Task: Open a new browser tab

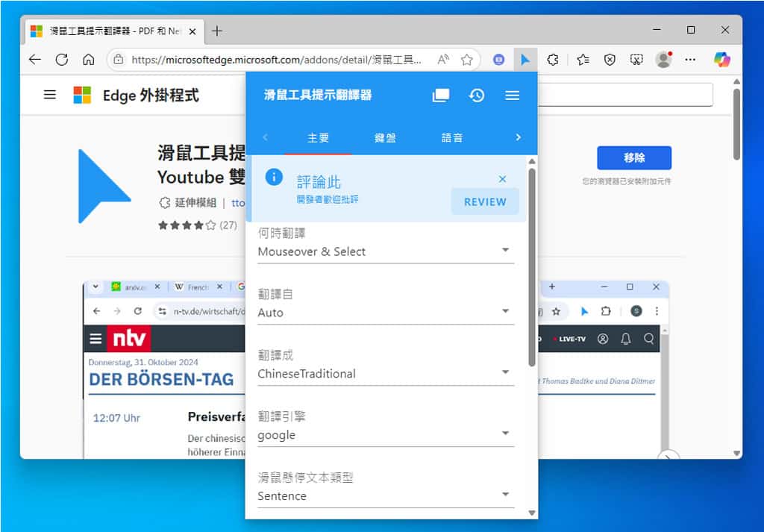Action: [x=217, y=31]
